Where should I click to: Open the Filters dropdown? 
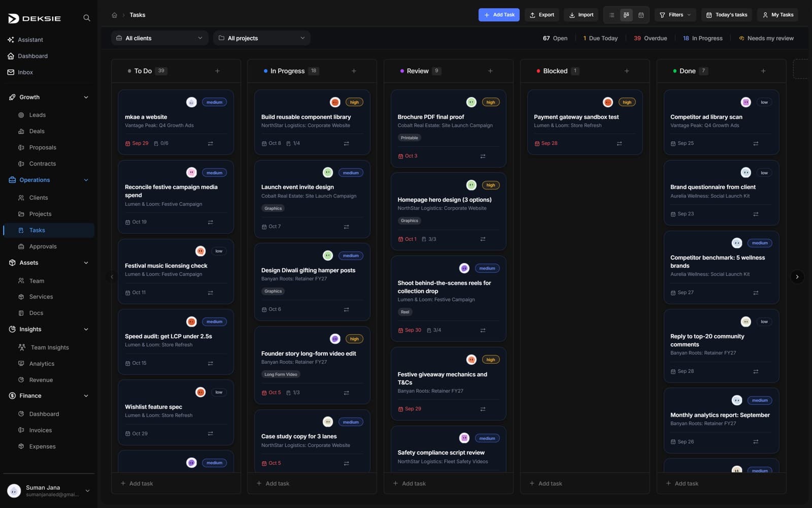click(x=675, y=15)
